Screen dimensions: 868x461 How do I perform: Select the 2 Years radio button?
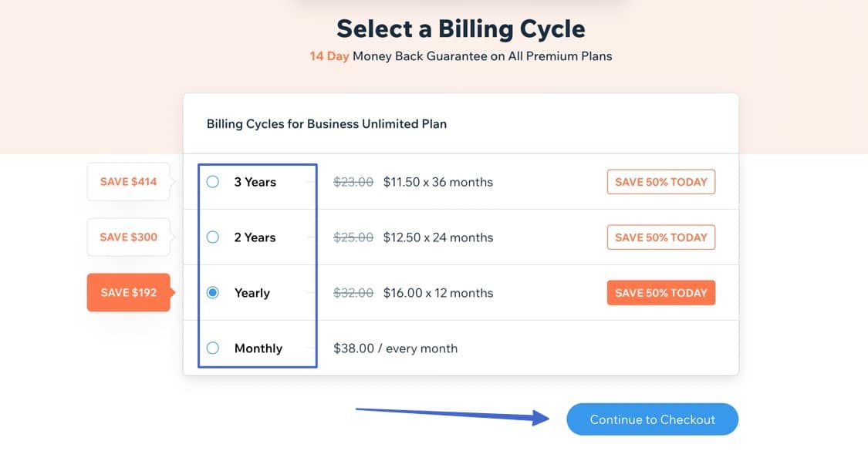(213, 237)
